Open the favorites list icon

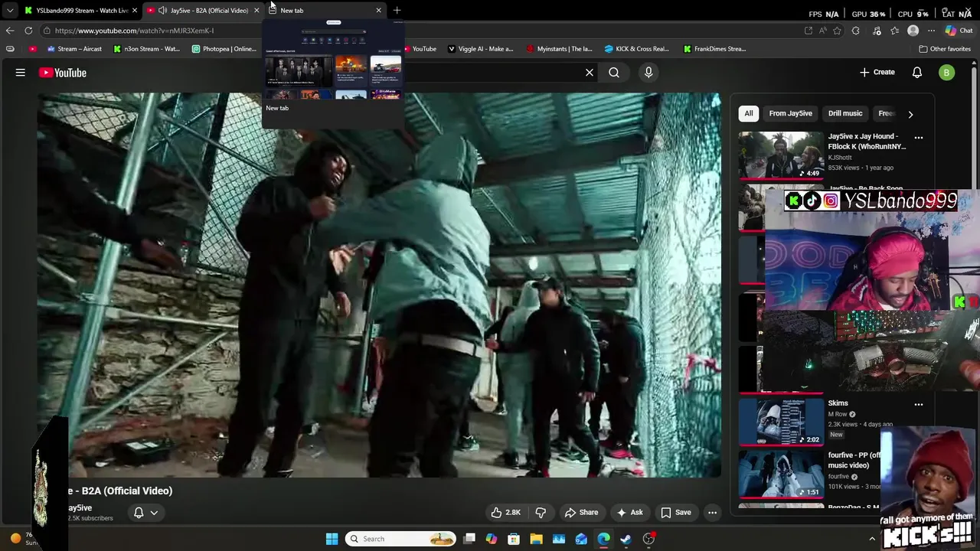click(x=894, y=31)
